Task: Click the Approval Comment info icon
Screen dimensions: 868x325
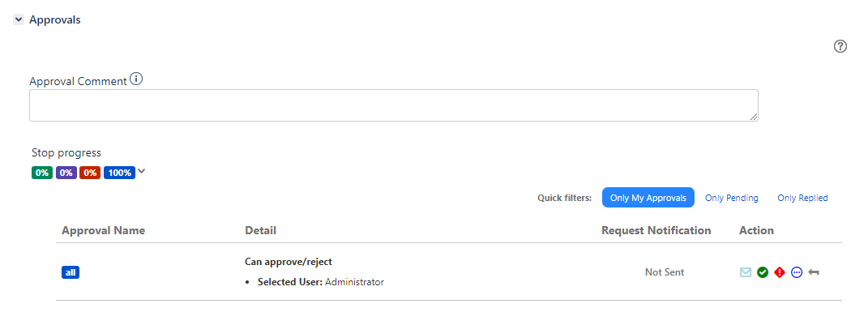Action: (136, 79)
